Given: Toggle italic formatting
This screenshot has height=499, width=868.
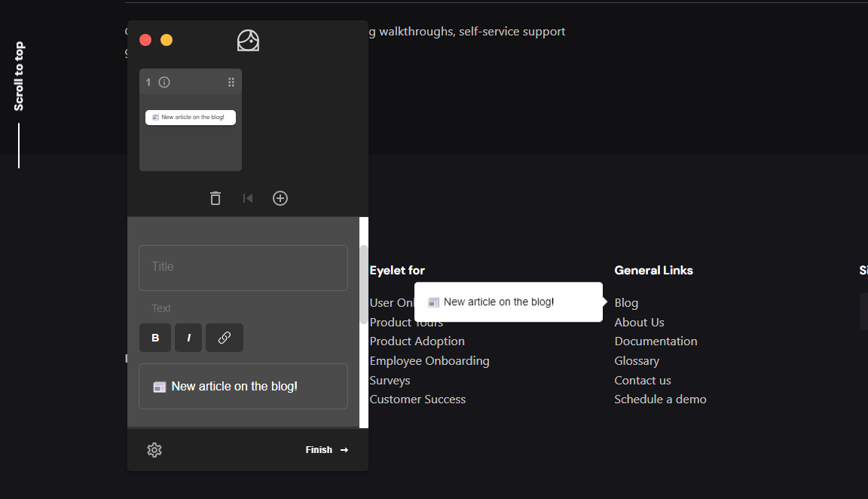Looking at the screenshot, I should point(188,338).
